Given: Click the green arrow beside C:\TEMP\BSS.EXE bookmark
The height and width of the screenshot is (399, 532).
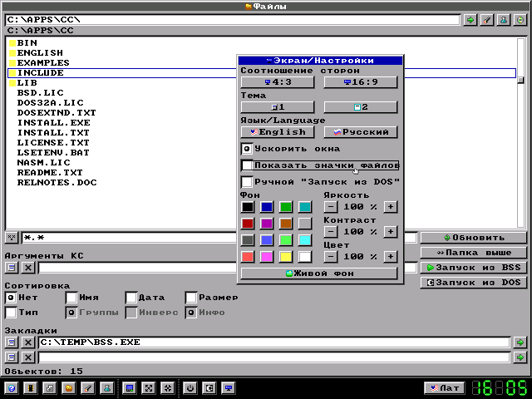Looking at the screenshot, I should (x=520, y=342).
